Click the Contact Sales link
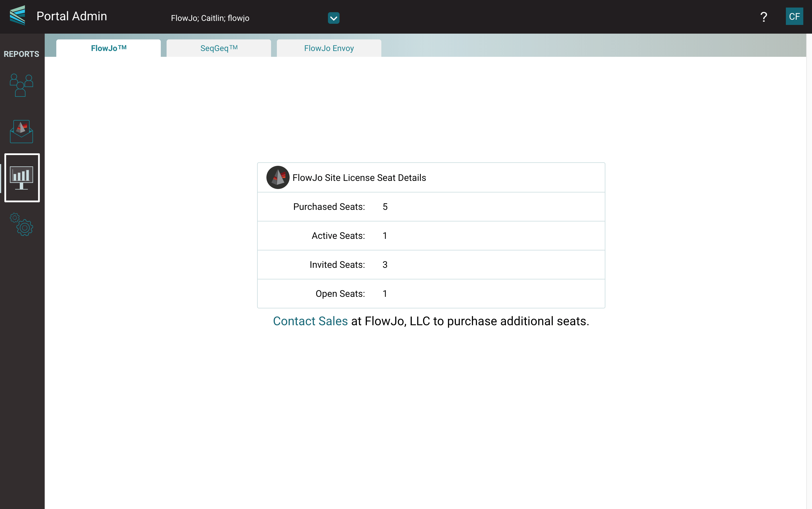Viewport: 812px width, 509px height. point(310,321)
